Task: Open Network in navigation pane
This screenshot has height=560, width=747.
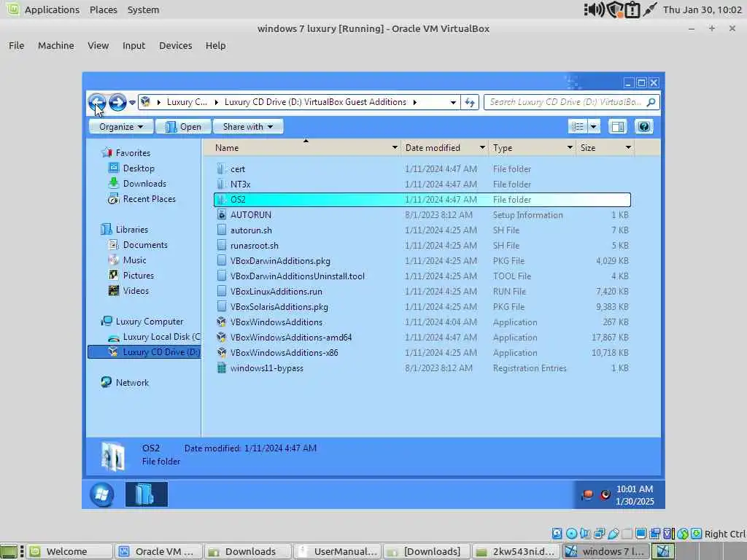Action: (x=132, y=383)
